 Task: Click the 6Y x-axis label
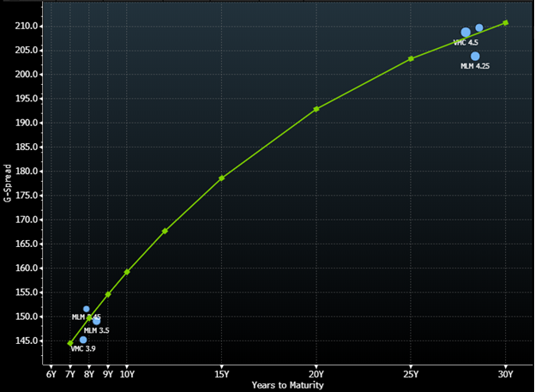pyautogui.click(x=51, y=374)
